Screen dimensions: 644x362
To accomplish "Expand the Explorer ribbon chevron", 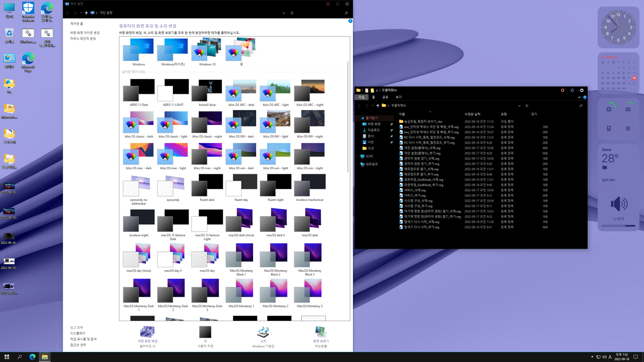I will click(x=579, y=97).
